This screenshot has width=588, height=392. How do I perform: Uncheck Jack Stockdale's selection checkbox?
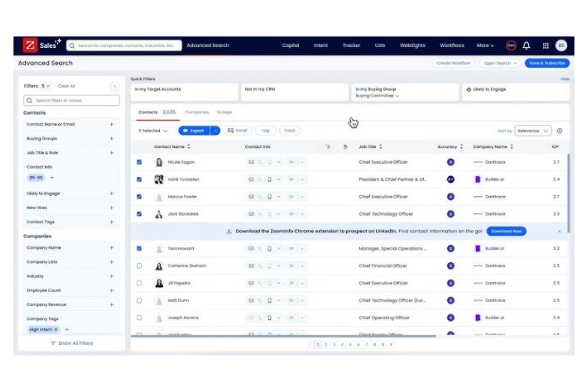140,214
